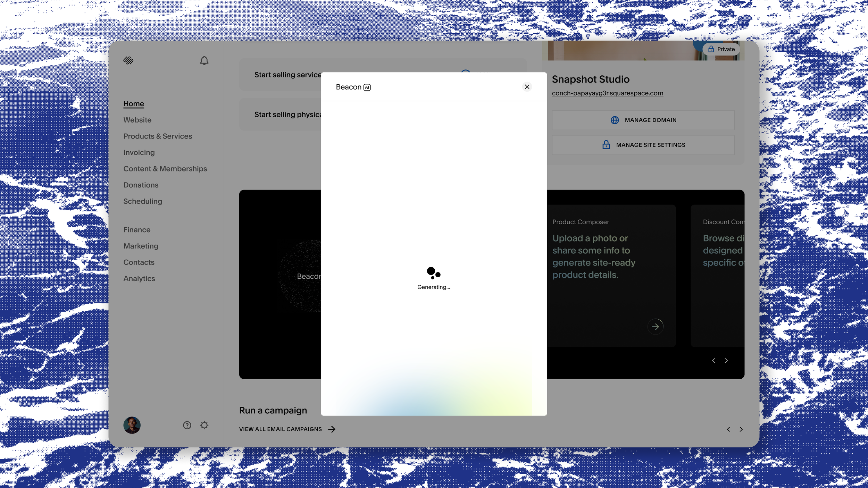Select Invoicing in the sidebar
The height and width of the screenshot is (488, 868).
[139, 153]
